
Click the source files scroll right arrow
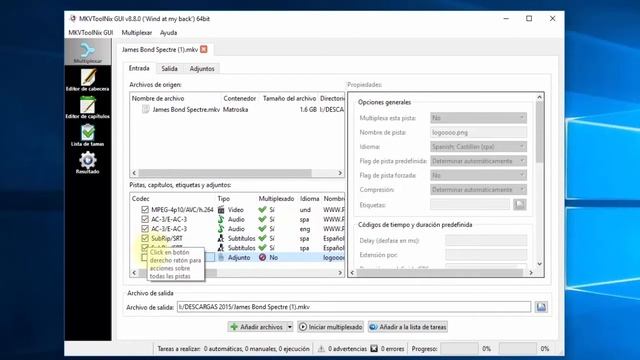pyautogui.click(x=340, y=173)
